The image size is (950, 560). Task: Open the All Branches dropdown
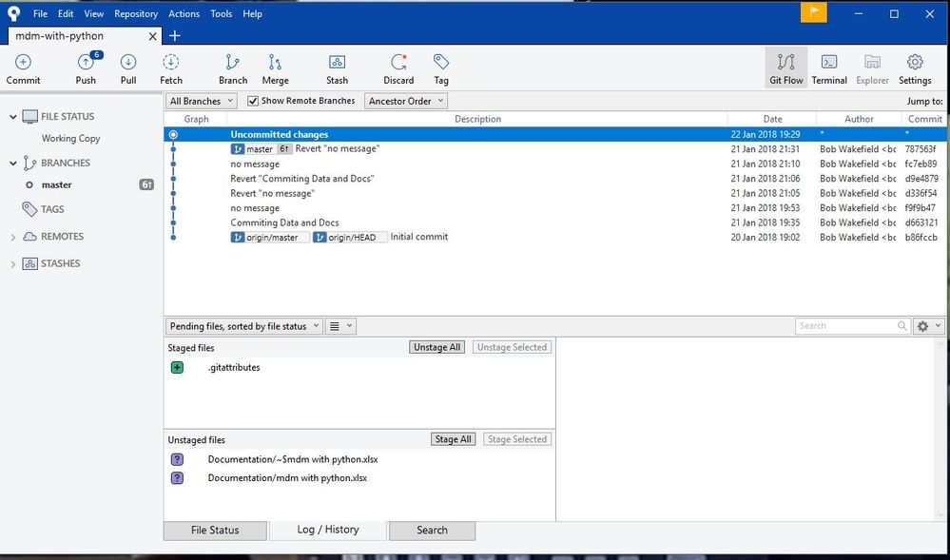pyautogui.click(x=202, y=101)
